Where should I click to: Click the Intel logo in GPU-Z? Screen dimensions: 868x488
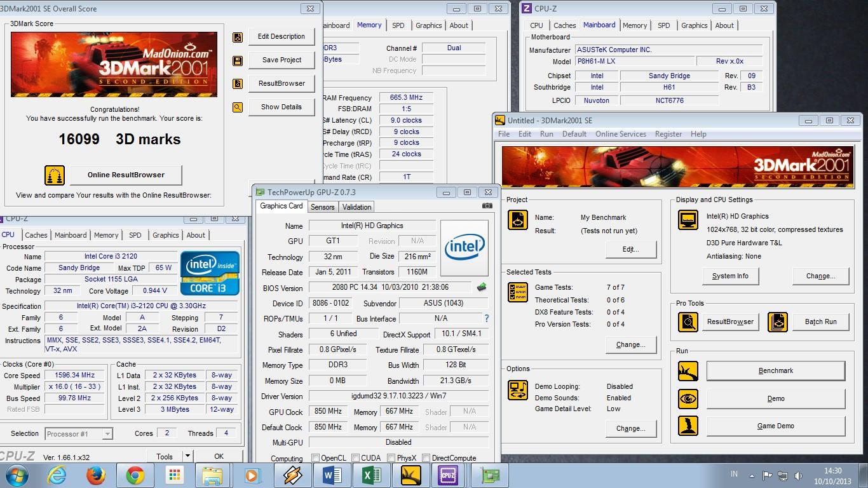click(x=465, y=248)
